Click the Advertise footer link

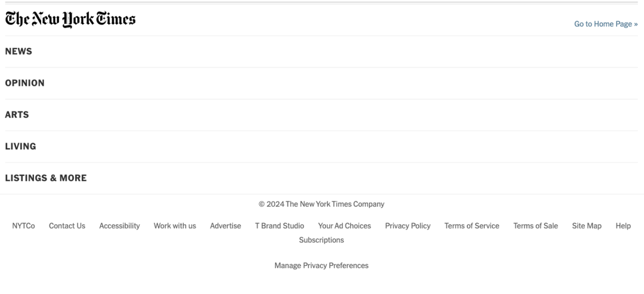pos(225,226)
